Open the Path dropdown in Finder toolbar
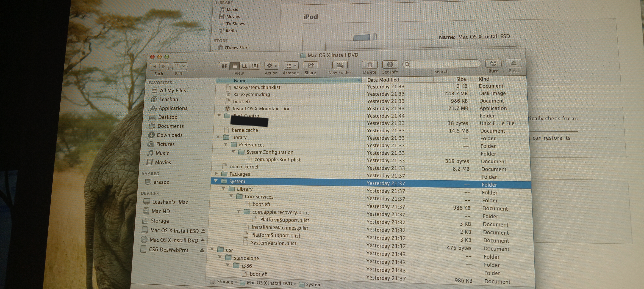 point(180,66)
